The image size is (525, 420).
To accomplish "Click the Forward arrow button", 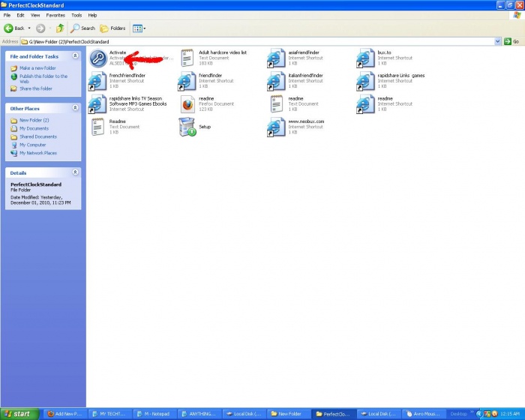I will tap(40, 28).
